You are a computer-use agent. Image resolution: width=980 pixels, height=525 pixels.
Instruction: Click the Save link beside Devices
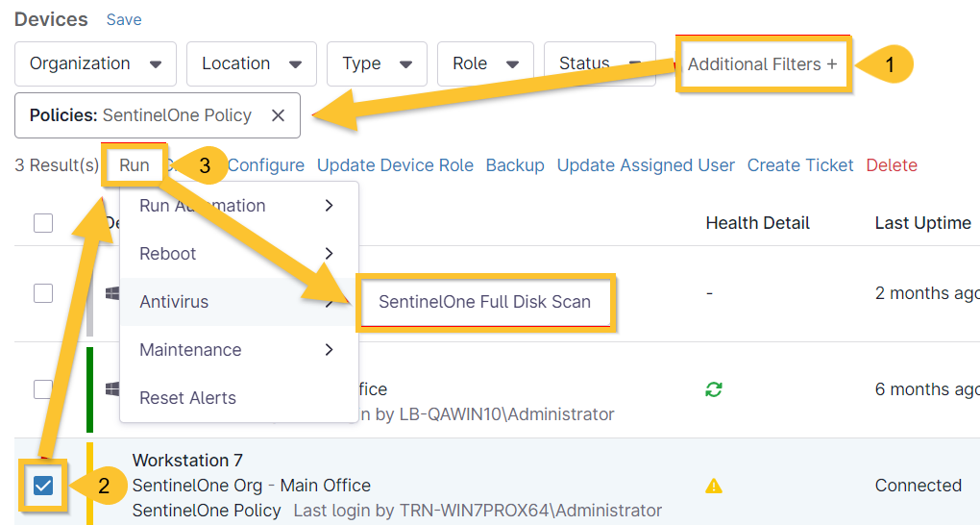coord(124,19)
